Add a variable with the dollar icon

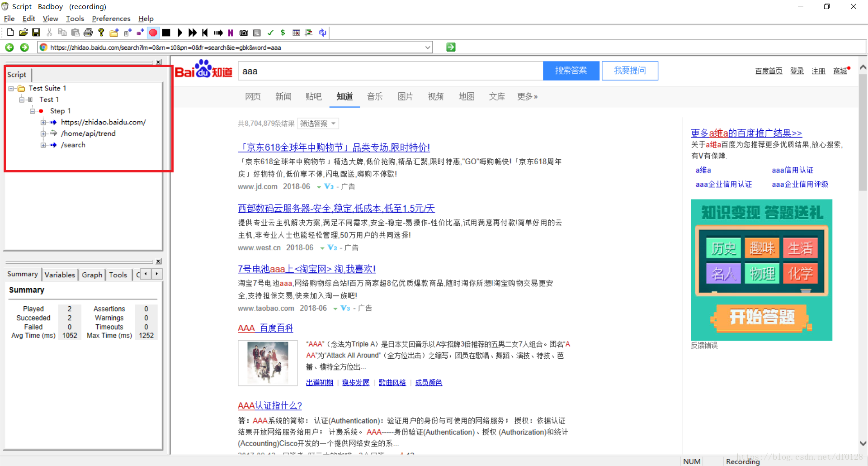pyautogui.click(x=283, y=33)
